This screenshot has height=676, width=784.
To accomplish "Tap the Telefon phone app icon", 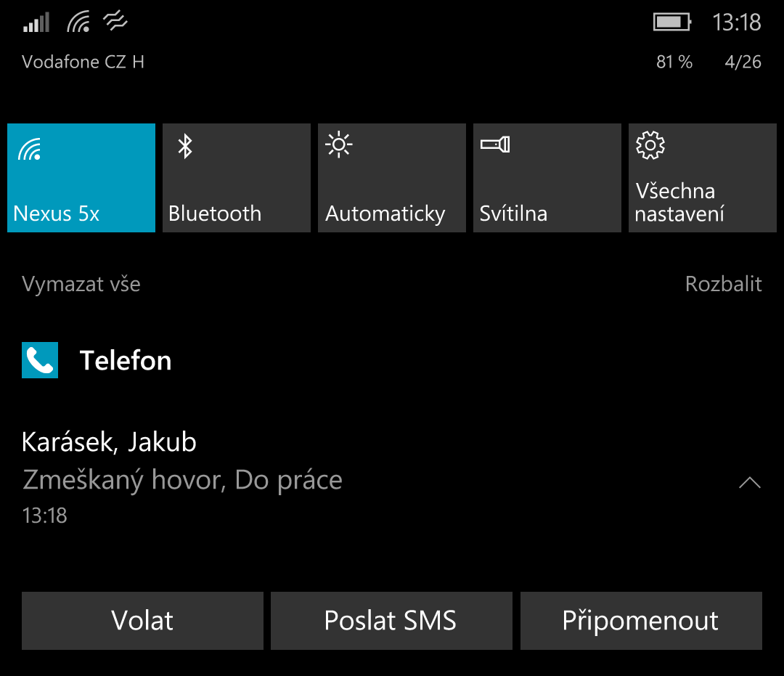I will tap(40, 360).
